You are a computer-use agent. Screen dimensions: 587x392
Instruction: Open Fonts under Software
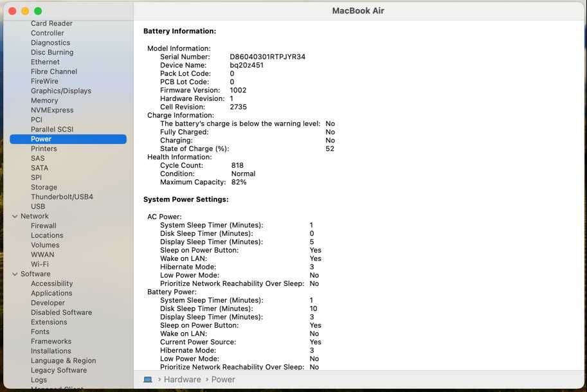[x=40, y=332]
